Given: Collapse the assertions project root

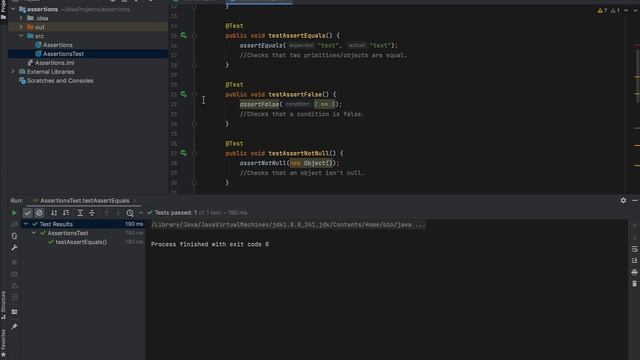Looking at the screenshot, I should (x=13, y=9).
